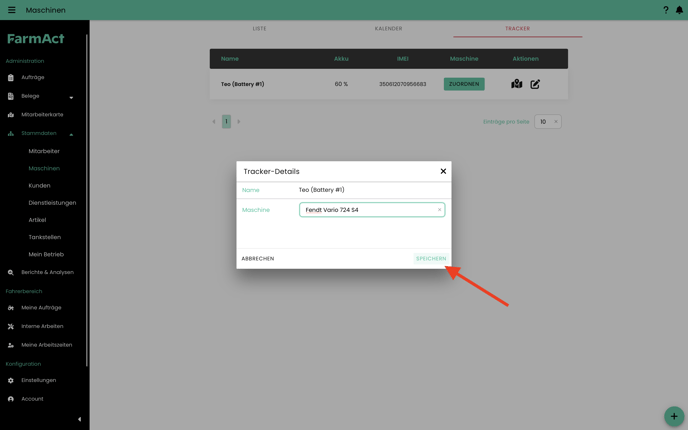This screenshot has width=688, height=430.
Task: Click the Teo (Battery #1) table row name
Action: (x=243, y=84)
